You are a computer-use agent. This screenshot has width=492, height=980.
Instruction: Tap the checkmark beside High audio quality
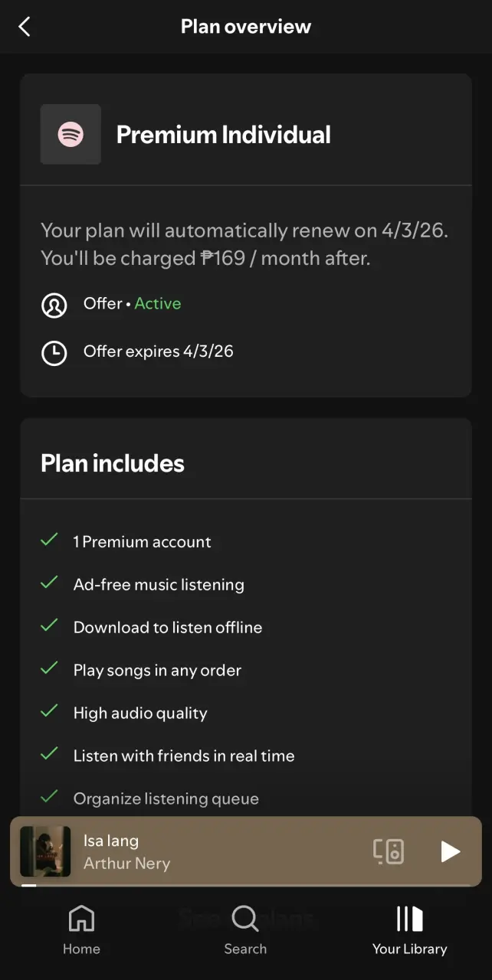point(49,712)
